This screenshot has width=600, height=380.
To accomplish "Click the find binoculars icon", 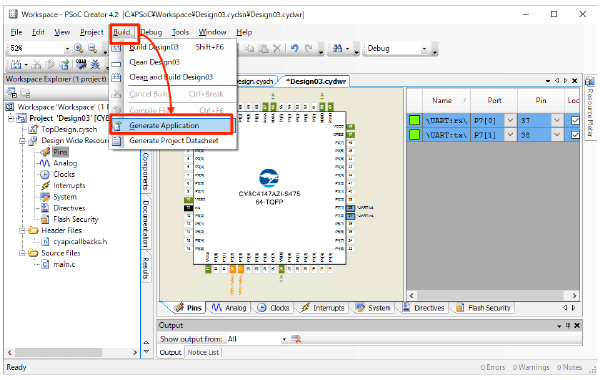I will (338, 48).
